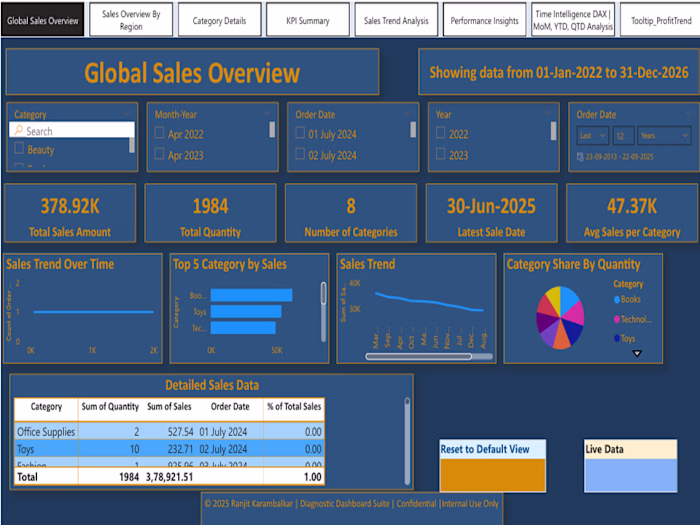This screenshot has width=700, height=525.
Task: Click the Month-Year slicer scrollbar
Action: pyautogui.click(x=272, y=129)
